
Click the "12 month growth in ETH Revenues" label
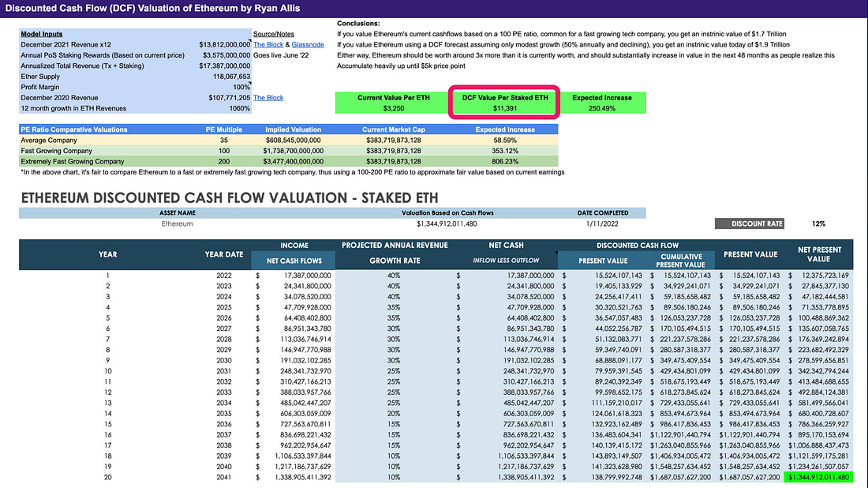coord(73,108)
